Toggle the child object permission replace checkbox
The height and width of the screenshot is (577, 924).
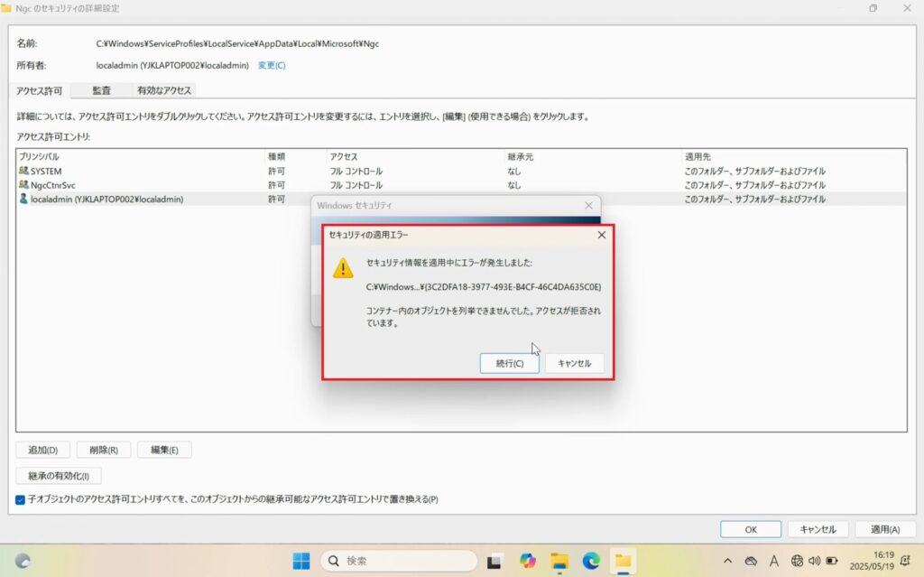pos(21,499)
